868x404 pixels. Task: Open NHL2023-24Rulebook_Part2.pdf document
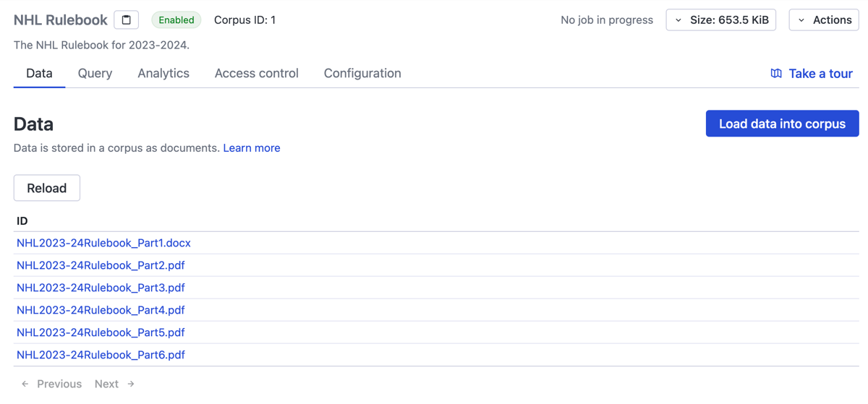coord(101,265)
